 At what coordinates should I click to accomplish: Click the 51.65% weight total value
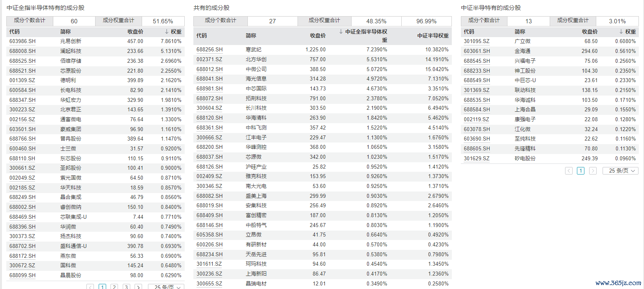[x=163, y=21]
